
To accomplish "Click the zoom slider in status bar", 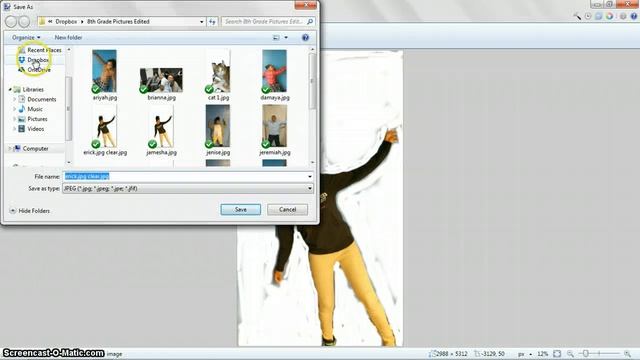I will click(599, 353).
